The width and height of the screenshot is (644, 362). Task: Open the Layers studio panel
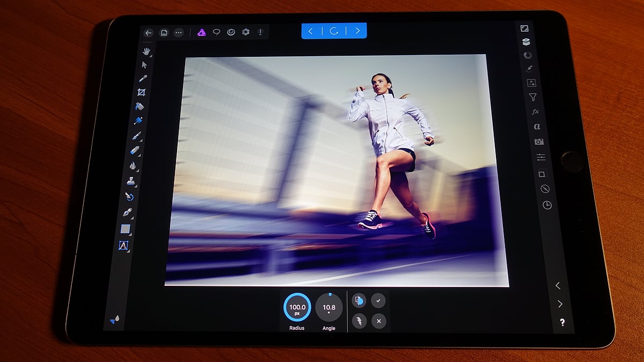526,41
